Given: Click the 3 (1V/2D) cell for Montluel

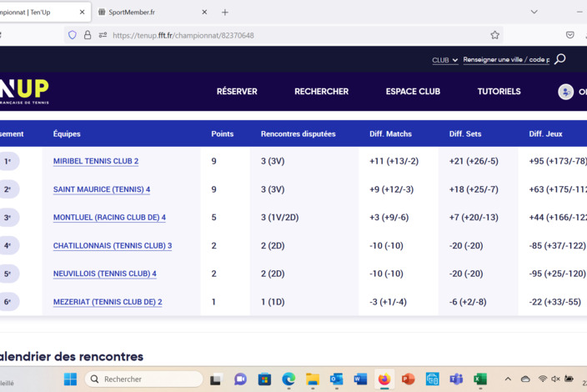Looking at the screenshot, I should point(279,218).
